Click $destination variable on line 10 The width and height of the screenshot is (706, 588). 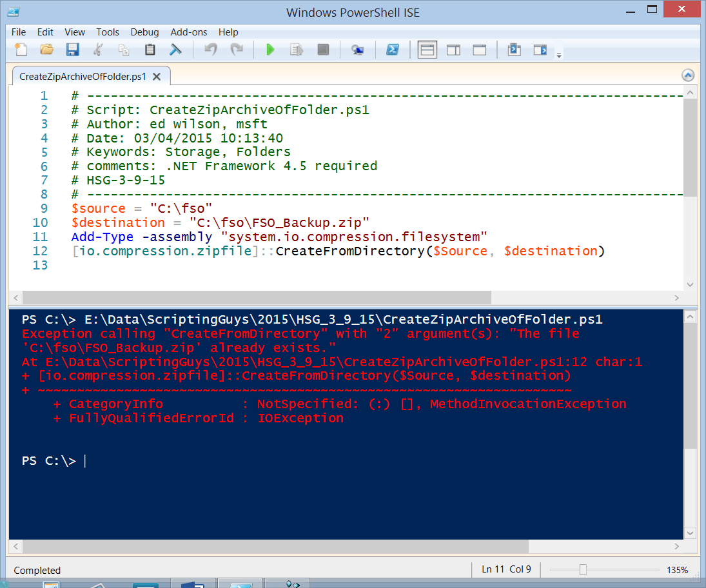[118, 222]
